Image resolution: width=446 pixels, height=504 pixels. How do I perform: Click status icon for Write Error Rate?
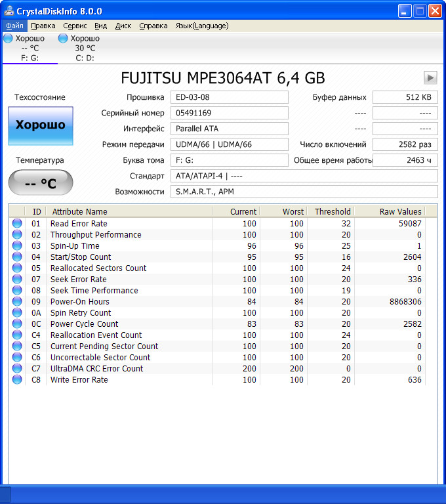tap(17, 379)
